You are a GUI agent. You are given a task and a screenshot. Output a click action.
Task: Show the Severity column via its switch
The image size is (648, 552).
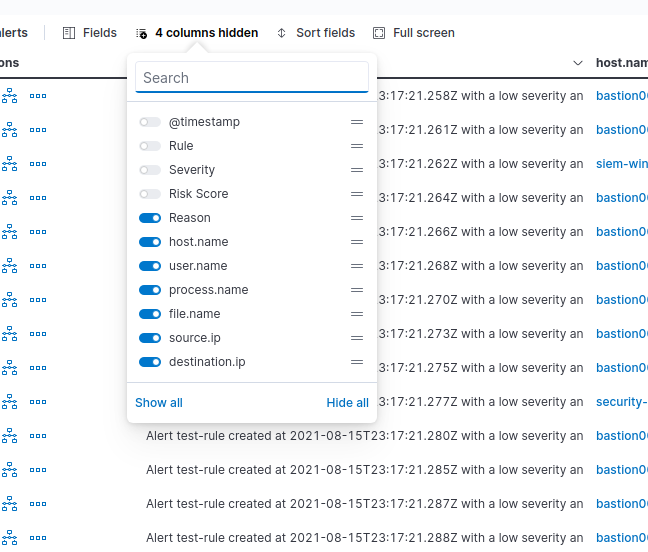[x=150, y=170]
